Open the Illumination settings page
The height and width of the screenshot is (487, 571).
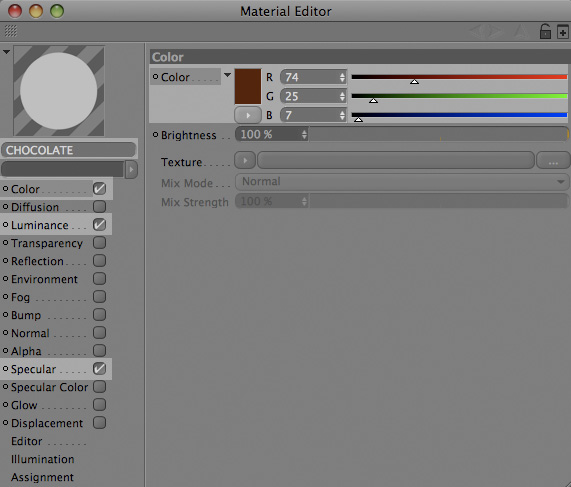coord(43,459)
